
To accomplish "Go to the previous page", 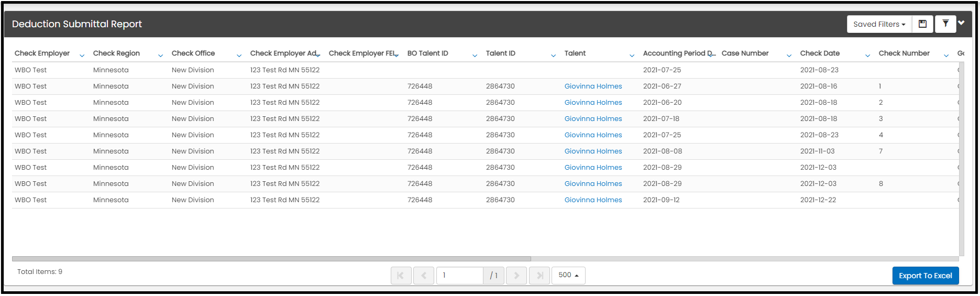I will (423, 276).
